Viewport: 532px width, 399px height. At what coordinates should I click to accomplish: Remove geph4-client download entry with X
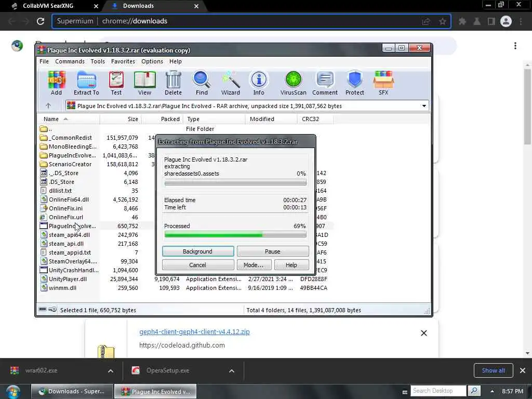[424, 333]
